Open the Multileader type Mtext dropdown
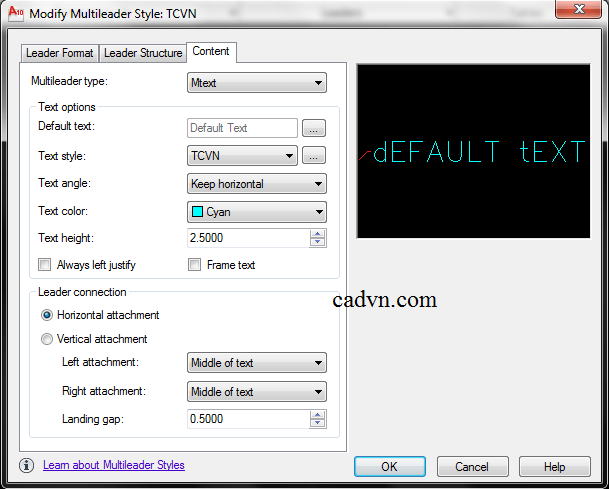Screen dimensions: 609x489 [257, 83]
